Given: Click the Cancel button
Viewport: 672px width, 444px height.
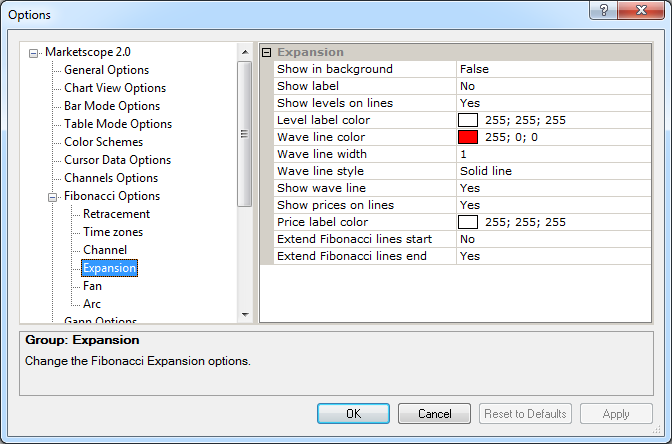Looking at the screenshot, I should tap(434, 414).
